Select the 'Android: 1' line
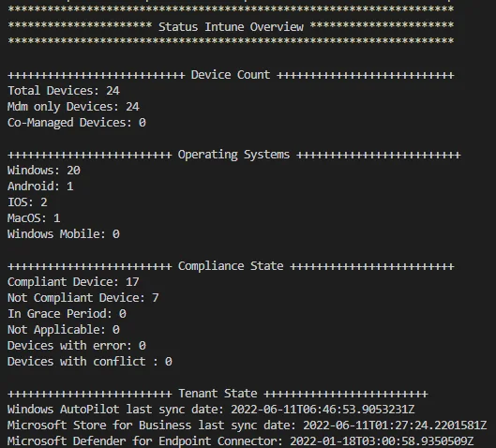This screenshot has width=496, height=448. pos(40,187)
